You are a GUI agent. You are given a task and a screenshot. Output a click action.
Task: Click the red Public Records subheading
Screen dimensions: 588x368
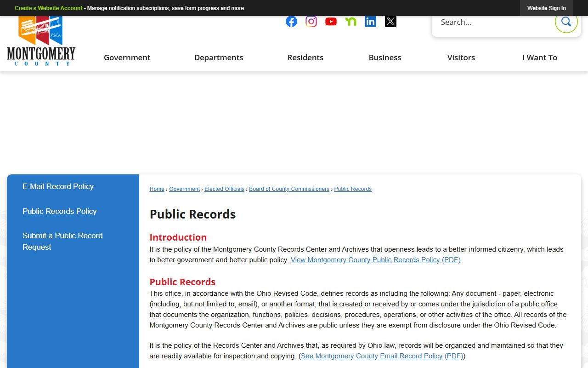point(182,282)
